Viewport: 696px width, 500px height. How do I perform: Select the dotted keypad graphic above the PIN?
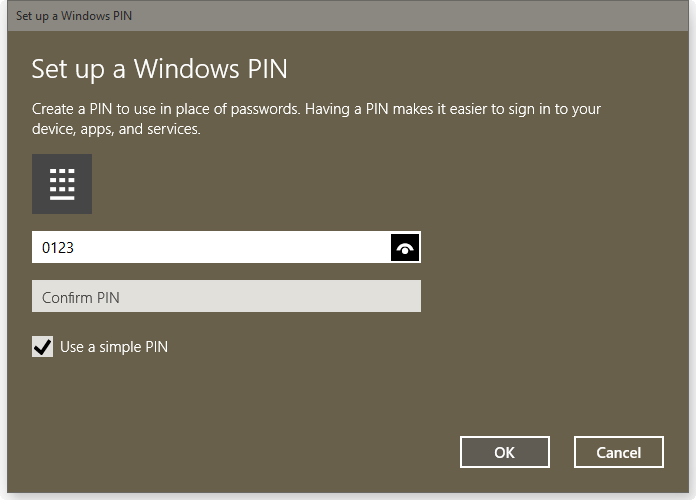(62, 184)
